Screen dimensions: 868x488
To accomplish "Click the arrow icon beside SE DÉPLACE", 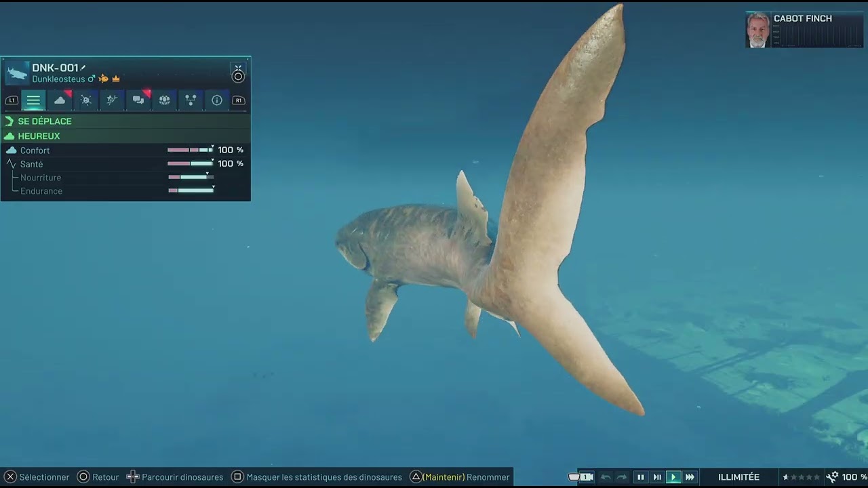I will point(9,121).
